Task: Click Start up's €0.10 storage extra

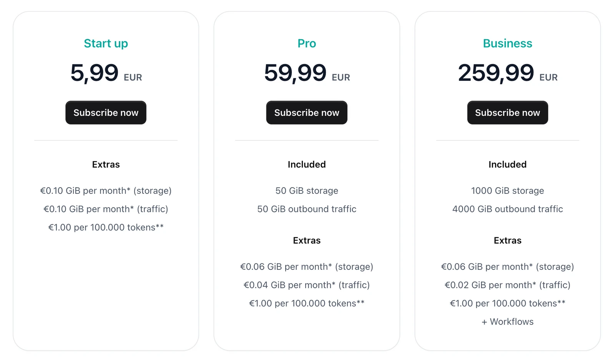Action: point(106,191)
